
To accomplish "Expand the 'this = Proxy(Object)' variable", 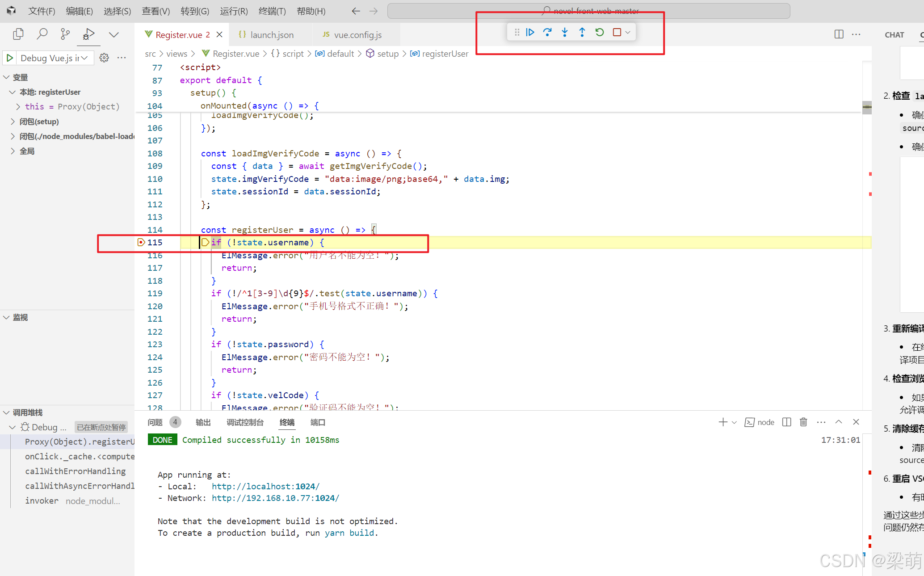I will (x=18, y=106).
